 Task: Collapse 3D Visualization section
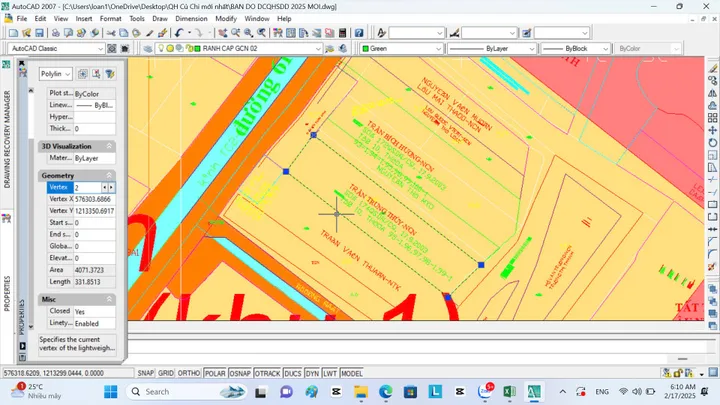click(x=109, y=146)
